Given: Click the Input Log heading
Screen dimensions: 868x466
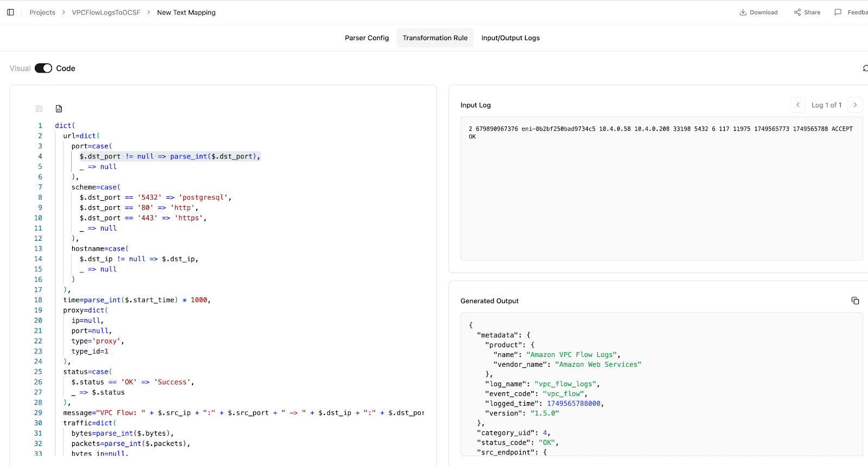Looking at the screenshot, I should point(475,105).
